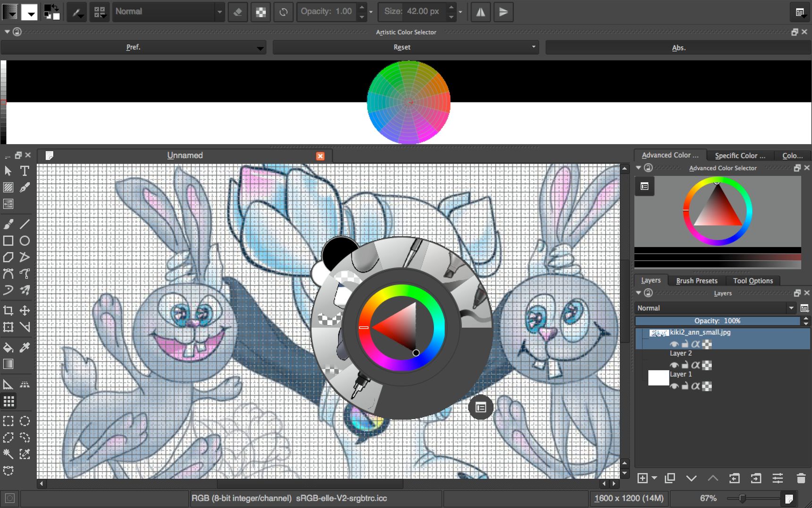Open layer properties sliders icon
812x508 pixels.
tap(778, 478)
